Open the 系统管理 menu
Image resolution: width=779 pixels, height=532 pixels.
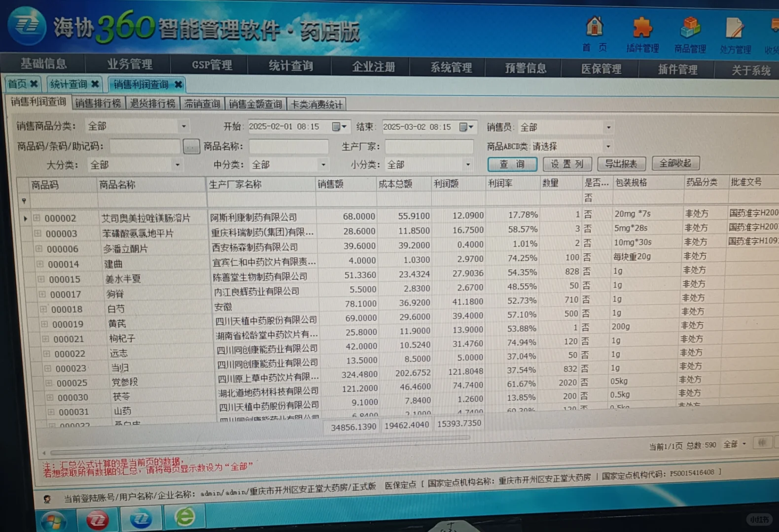point(451,67)
